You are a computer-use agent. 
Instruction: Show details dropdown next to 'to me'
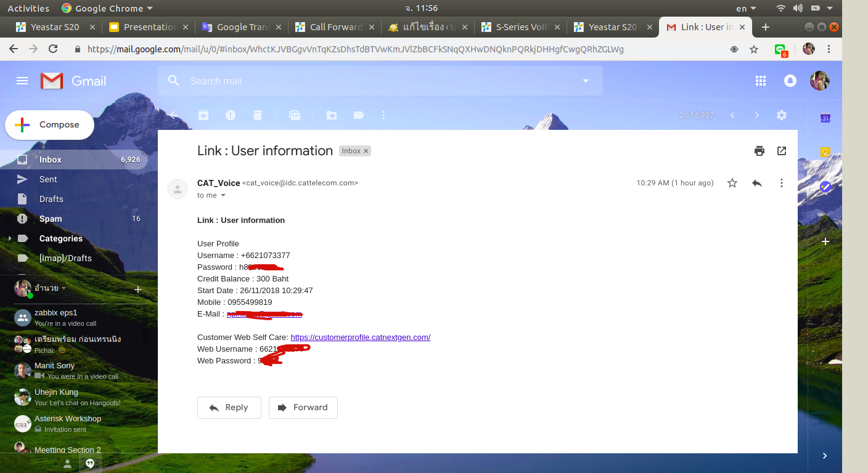[223, 195]
